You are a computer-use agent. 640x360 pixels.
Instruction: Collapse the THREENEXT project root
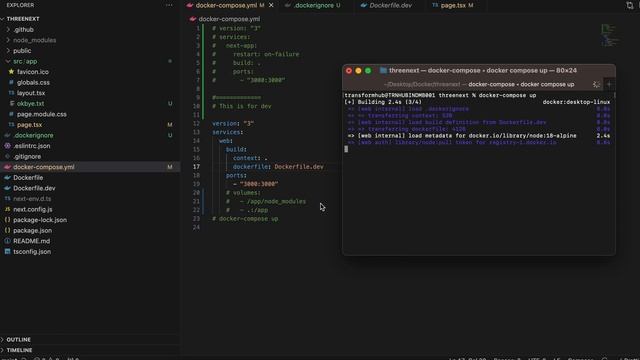(x=23, y=19)
